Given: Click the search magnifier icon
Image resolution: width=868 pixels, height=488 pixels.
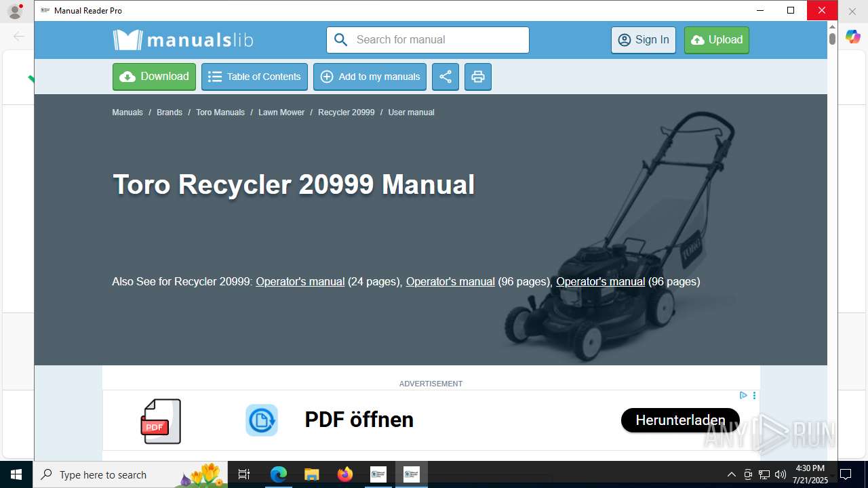Looking at the screenshot, I should 340,40.
